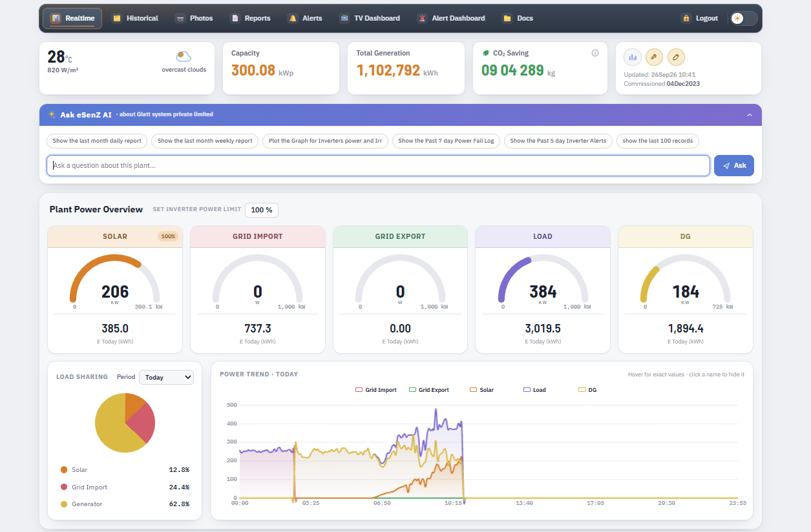The image size is (811, 532).
Task: Click the red Grid Import dot in load sharing list
Action: point(64,487)
